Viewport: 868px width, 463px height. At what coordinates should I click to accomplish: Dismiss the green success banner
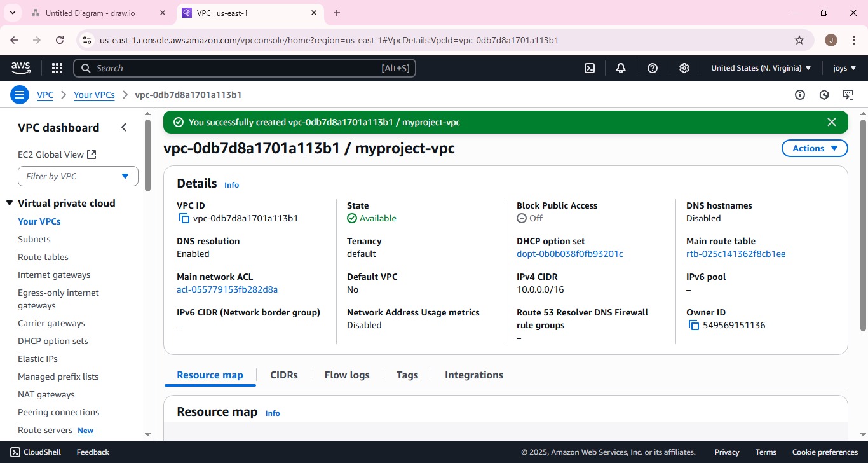832,122
